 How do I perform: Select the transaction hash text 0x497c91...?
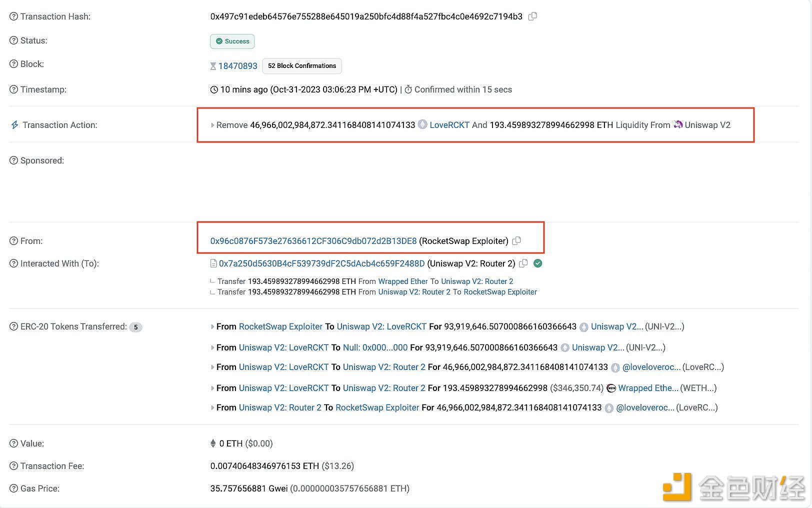tap(366, 16)
